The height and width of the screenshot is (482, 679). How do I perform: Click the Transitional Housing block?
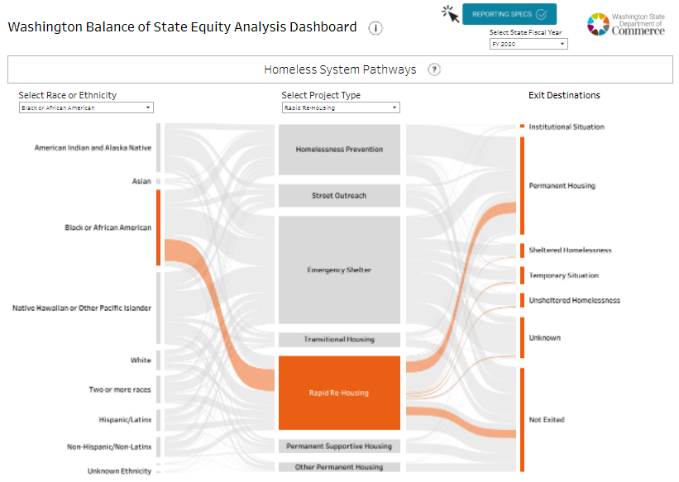click(x=339, y=340)
